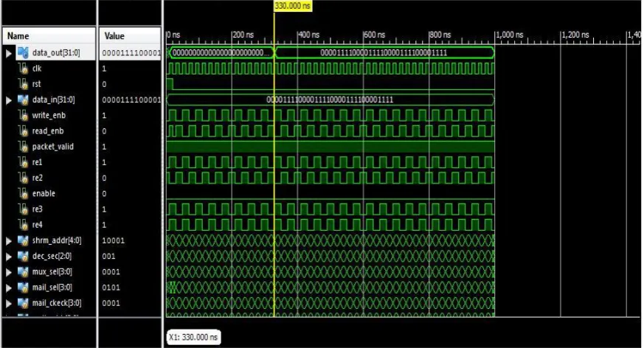Select the clk signal name
The width and height of the screenshot is (644, 348).
coord(37,68)
